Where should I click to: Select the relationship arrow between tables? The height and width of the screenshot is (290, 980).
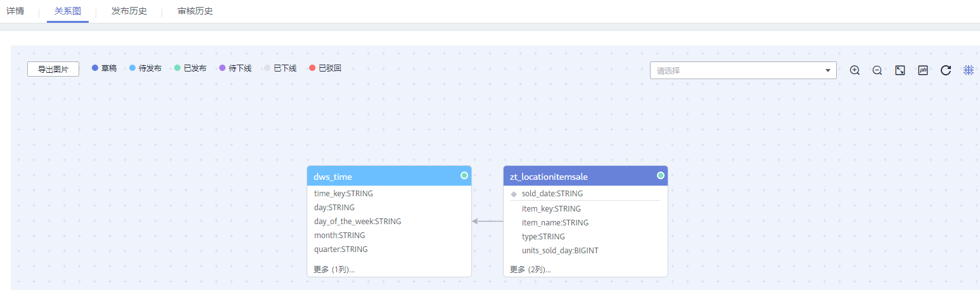pyautogui.click(x=487, y=221)
